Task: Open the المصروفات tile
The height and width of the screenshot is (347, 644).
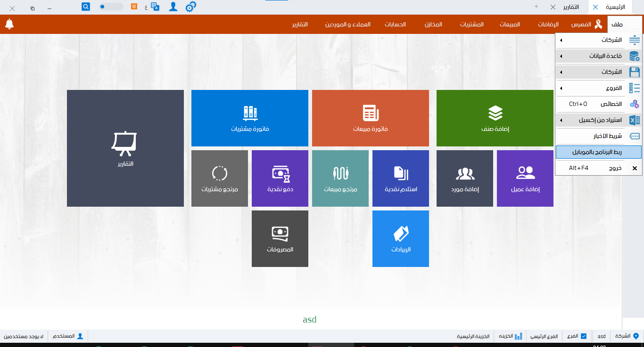Action: (x=280, y=239)
